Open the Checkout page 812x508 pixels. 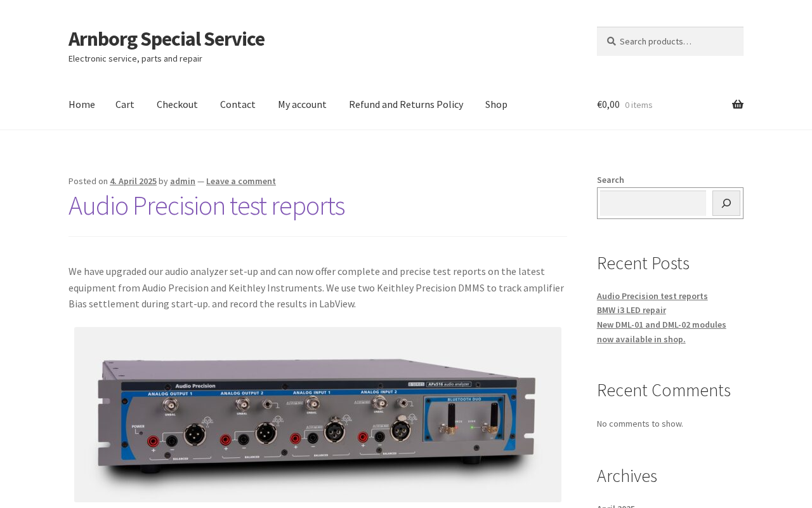pyautogui.click(x=177, y=104)
